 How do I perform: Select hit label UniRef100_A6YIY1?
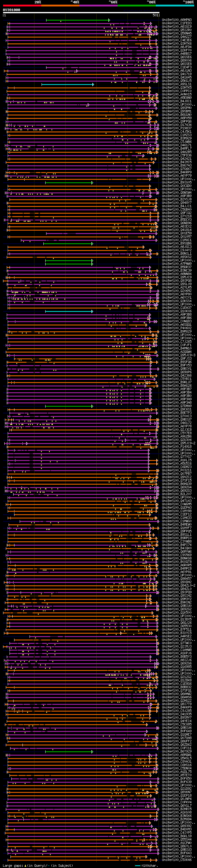(x=177, y=298)
